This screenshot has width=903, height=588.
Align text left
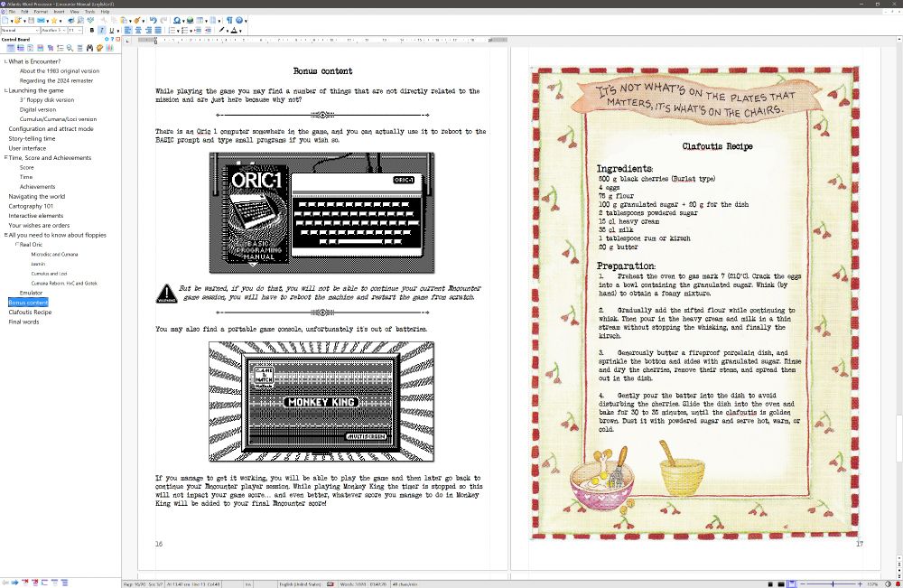point(128,31)
